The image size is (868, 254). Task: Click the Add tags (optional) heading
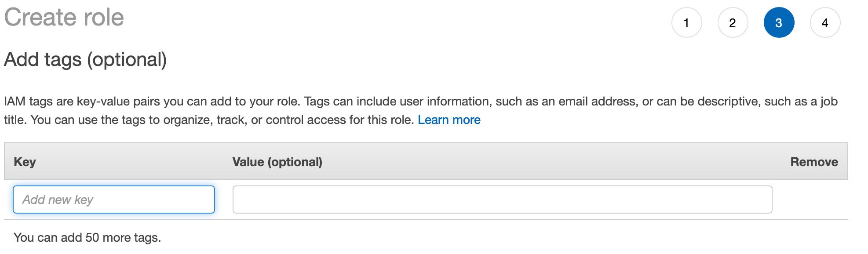point(85,60)
